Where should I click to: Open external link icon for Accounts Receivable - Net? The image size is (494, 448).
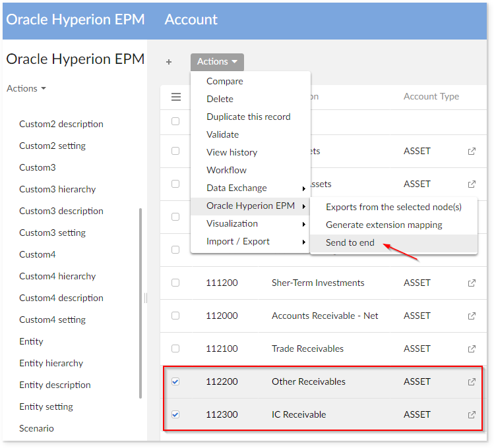click(x=472, y=316)
